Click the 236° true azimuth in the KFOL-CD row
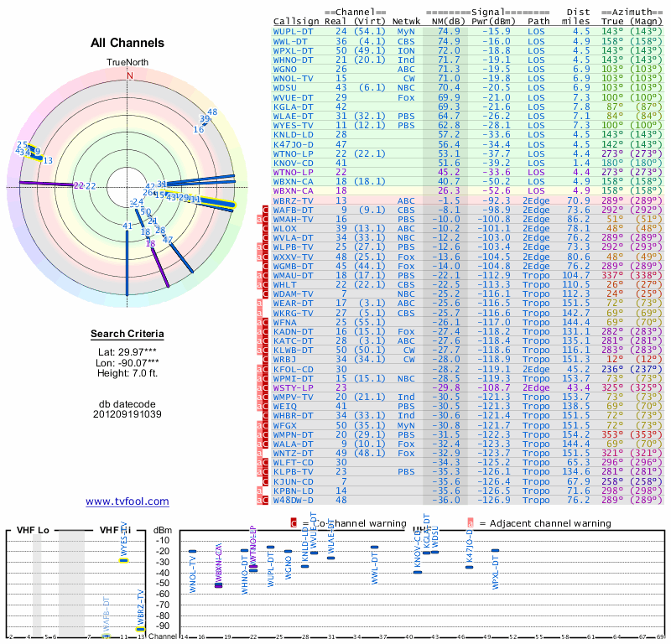 [x=612, y=369]
